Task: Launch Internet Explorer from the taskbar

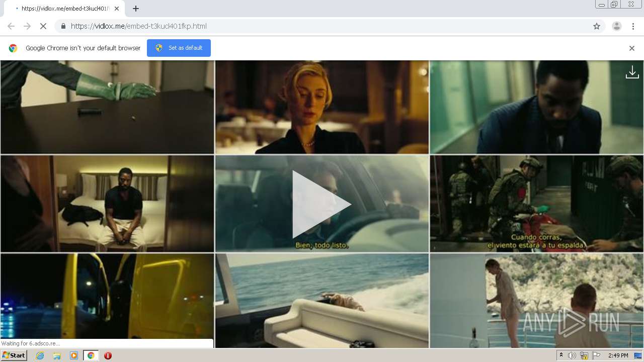Action: pyautogui.click(x=40, y=355)
